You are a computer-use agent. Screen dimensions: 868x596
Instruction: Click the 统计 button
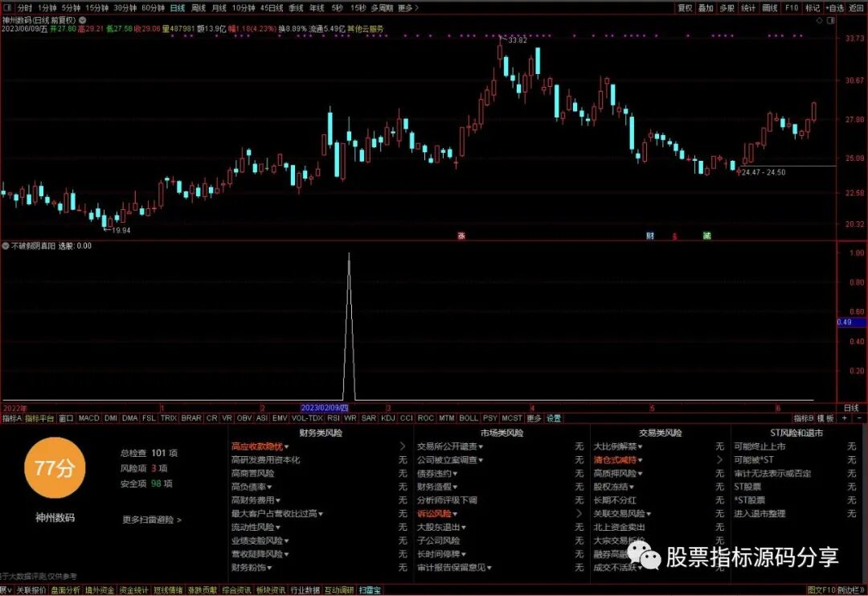(748, 8)
